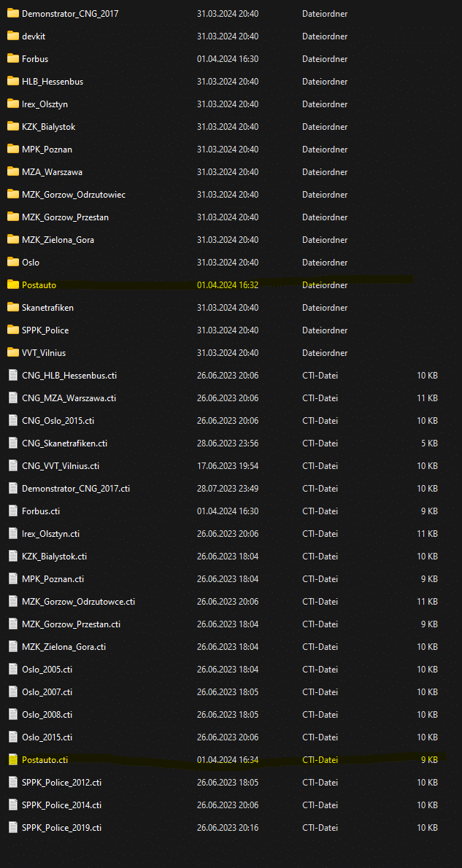Viewport: 462px width, 868px height.
Task: Click the Forbus folder icon
Action: click(x=12, y=58)
